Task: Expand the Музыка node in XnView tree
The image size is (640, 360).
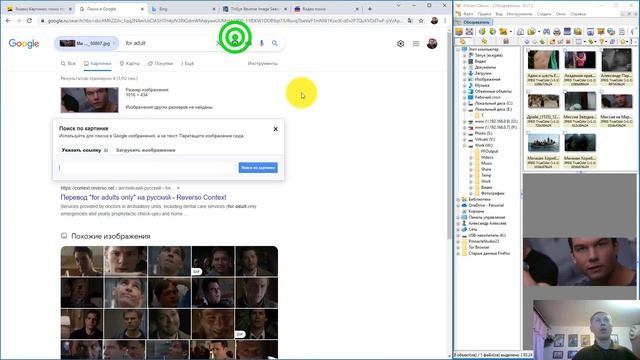Action: 464,85
